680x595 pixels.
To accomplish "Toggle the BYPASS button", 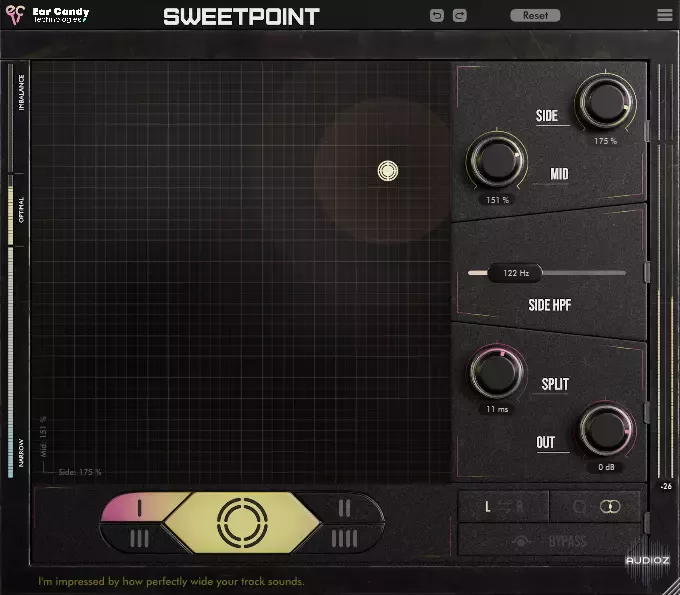I will (549, 540).
